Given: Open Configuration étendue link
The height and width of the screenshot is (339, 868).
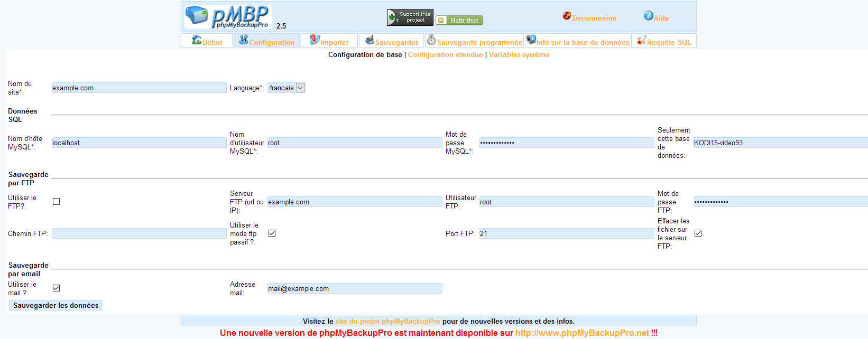Looking at the screenshot, I should click(x=446, y=55).
